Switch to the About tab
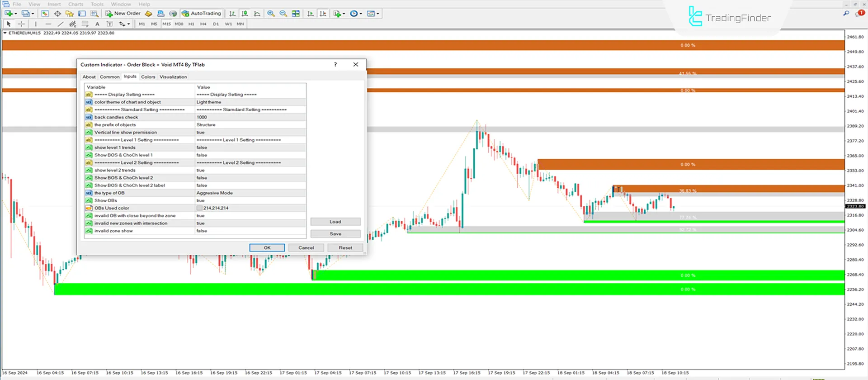The image size is (868, 380). click(89, 77)
